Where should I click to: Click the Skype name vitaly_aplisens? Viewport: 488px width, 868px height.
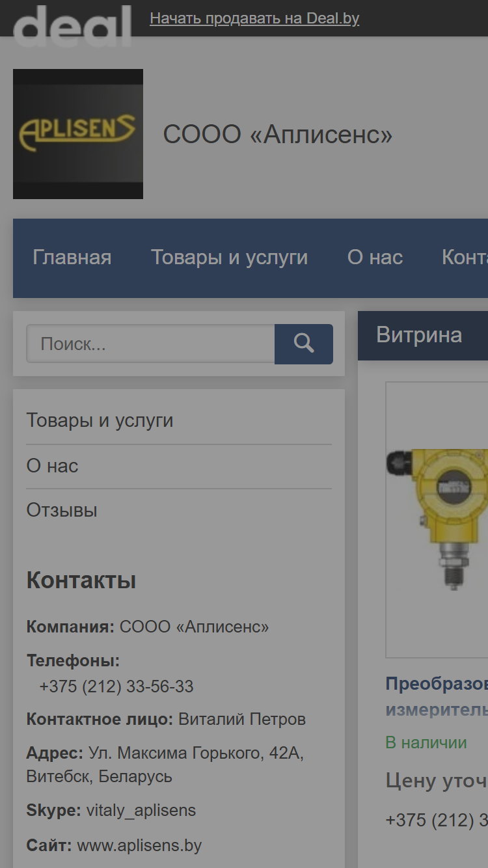point(141,810)
